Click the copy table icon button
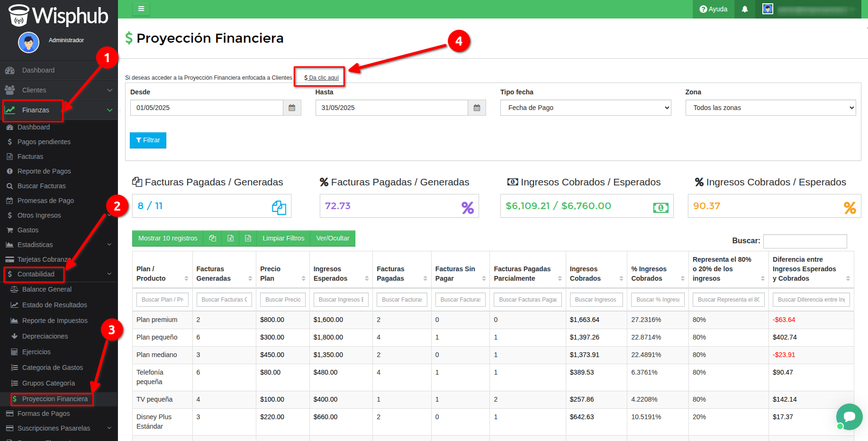The image size is (868, 441). point(212,238)
